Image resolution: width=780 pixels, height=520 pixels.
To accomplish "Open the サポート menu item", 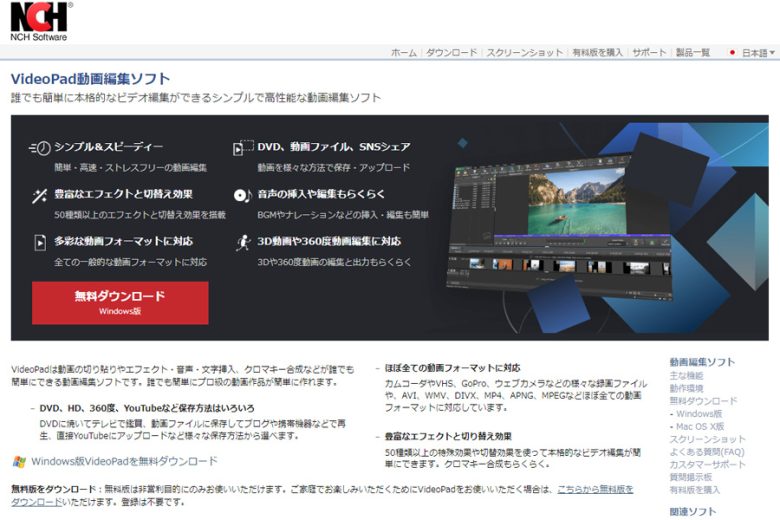I will (x=649, y=53).
